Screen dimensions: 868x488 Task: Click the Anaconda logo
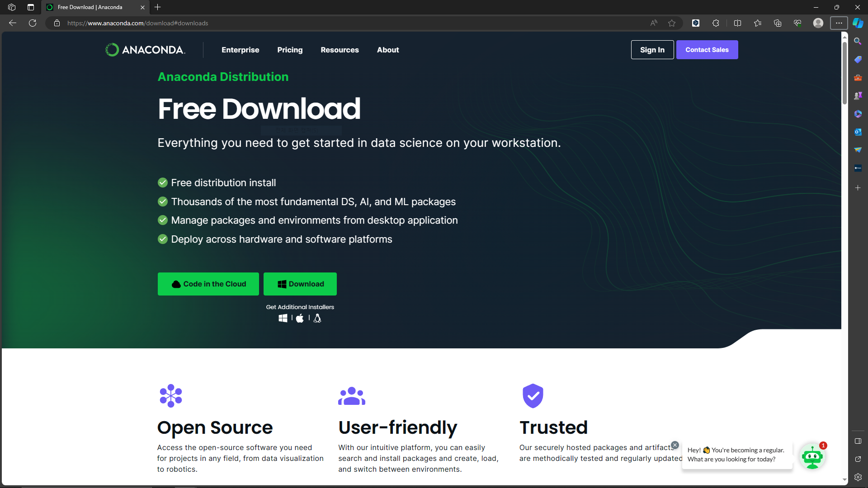coord(145,50)
